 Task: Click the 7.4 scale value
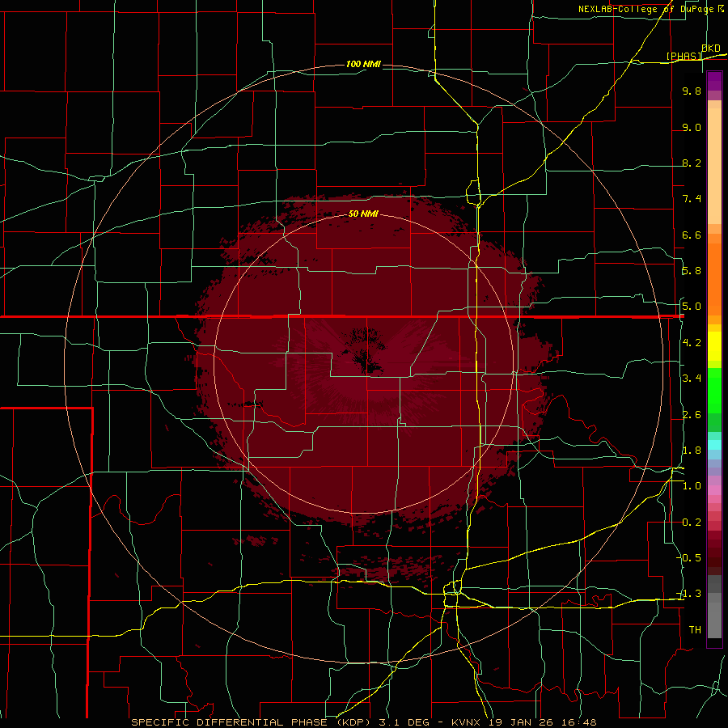point(692,199)
